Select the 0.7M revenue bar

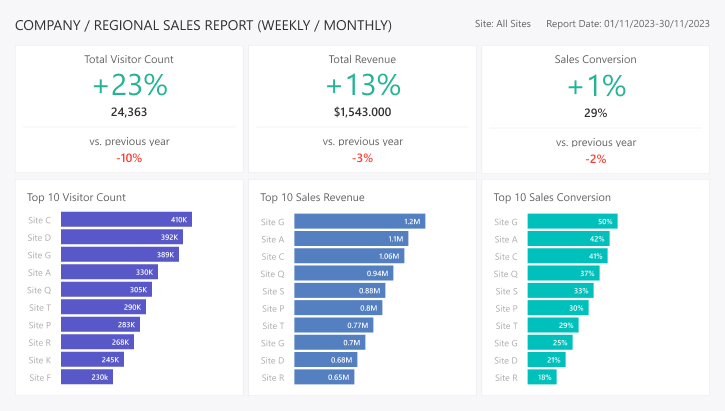330,343
